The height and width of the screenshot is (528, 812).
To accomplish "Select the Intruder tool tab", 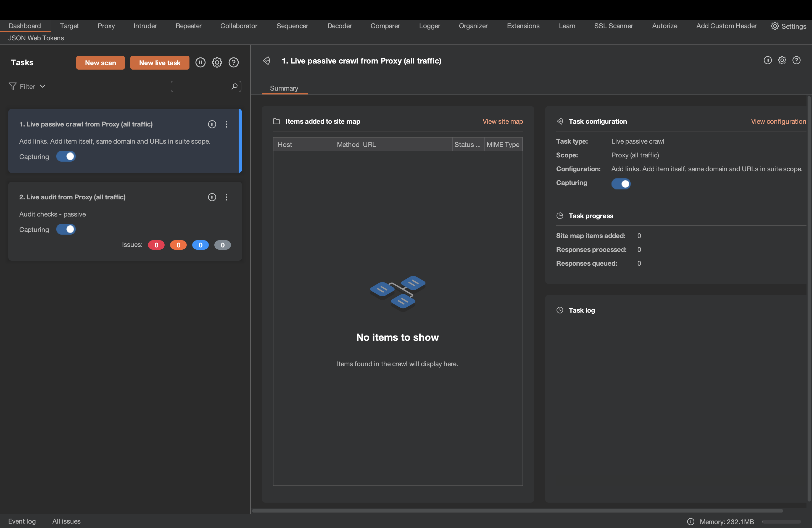I will (x=145, y=25).
